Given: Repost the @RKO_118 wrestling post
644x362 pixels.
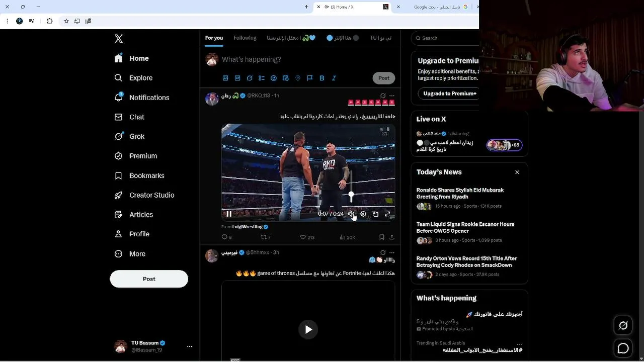Looking at the screenshot, I should coord(265,237).
